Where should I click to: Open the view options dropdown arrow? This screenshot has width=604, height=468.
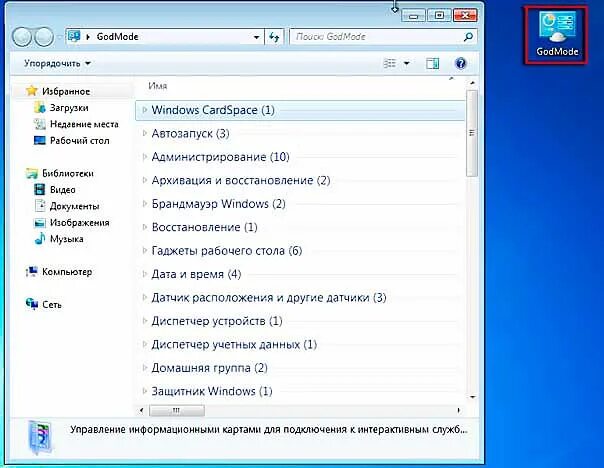click(407, 63)
